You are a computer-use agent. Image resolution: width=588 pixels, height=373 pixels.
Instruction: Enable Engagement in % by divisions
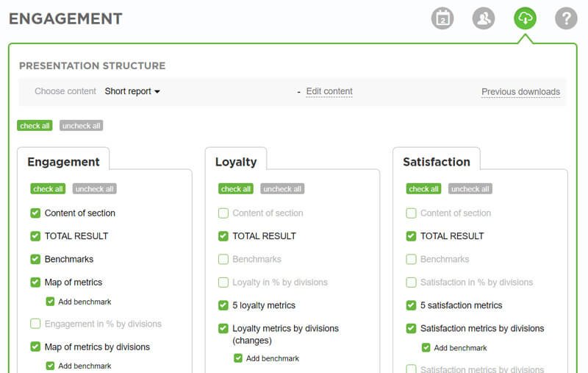35,324
